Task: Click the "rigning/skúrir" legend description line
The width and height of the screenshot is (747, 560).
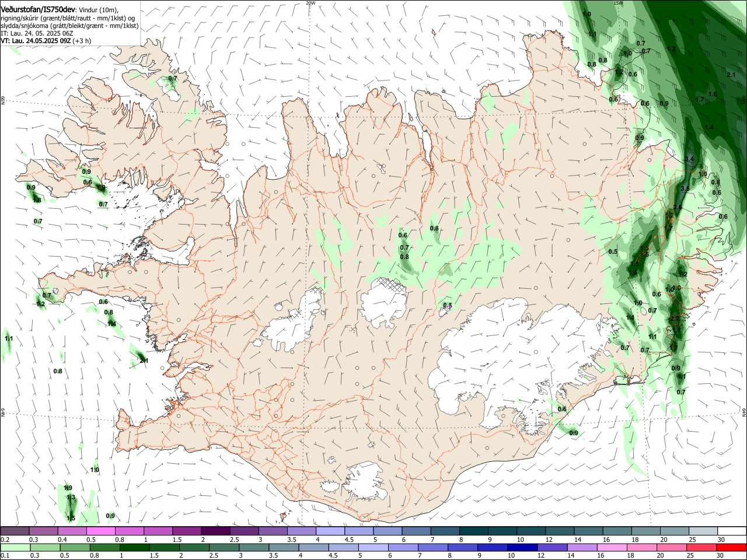Action: [68, 18]
